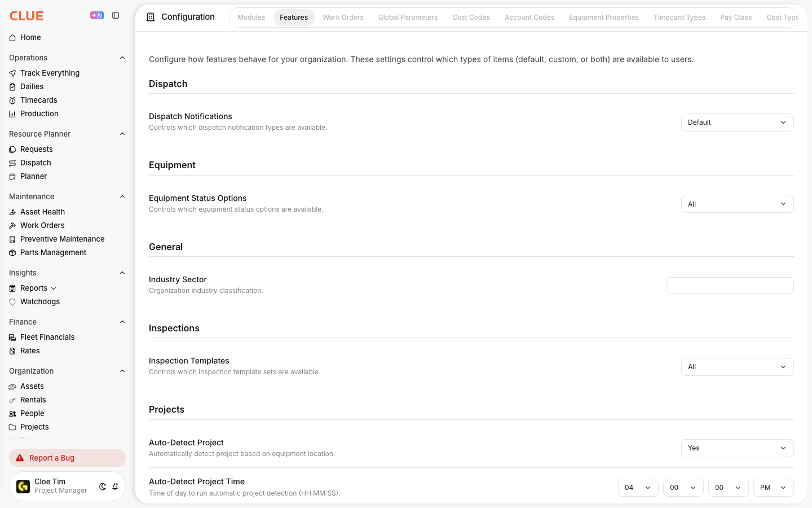Switch to the Work Orders tab
812x508 pixels.
pos(343,17)
